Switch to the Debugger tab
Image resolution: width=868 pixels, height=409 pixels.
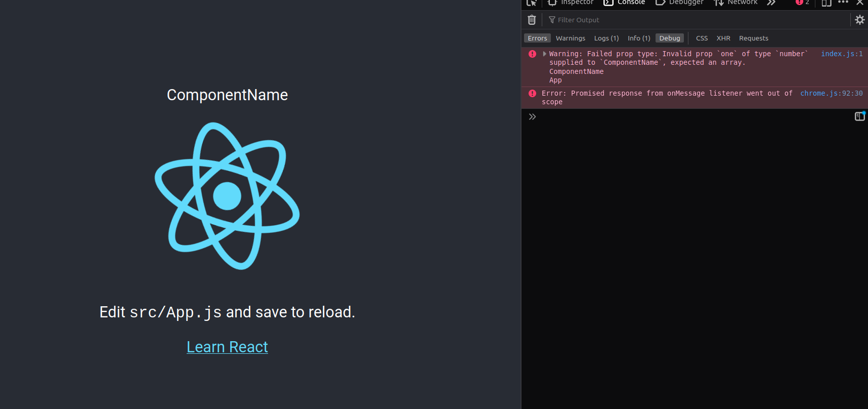679,3
